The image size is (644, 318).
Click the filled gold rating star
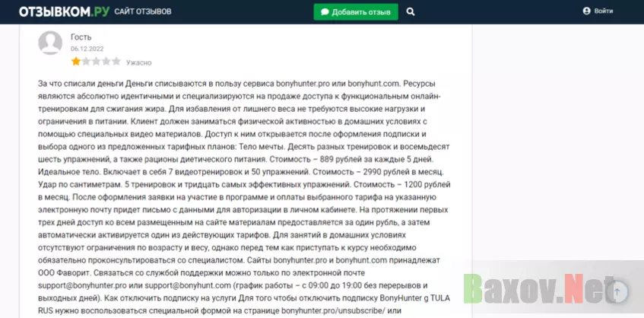click(x=75, y=62)
